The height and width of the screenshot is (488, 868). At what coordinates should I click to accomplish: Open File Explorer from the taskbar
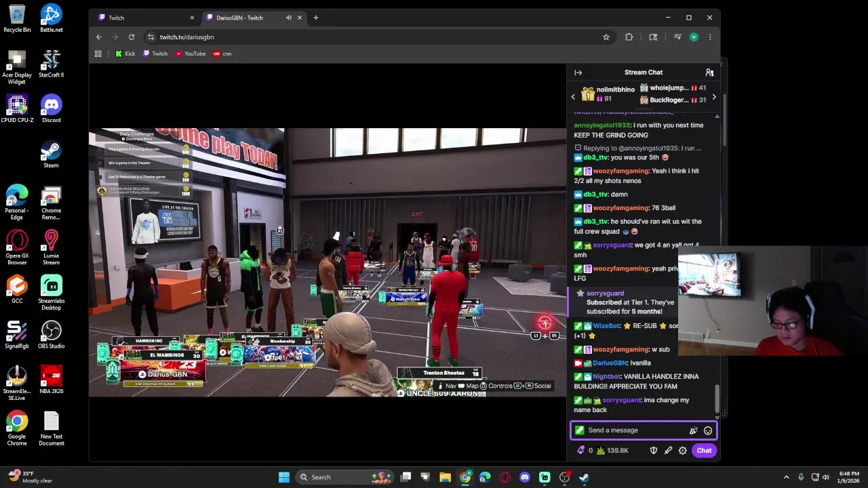coord(446,477)
